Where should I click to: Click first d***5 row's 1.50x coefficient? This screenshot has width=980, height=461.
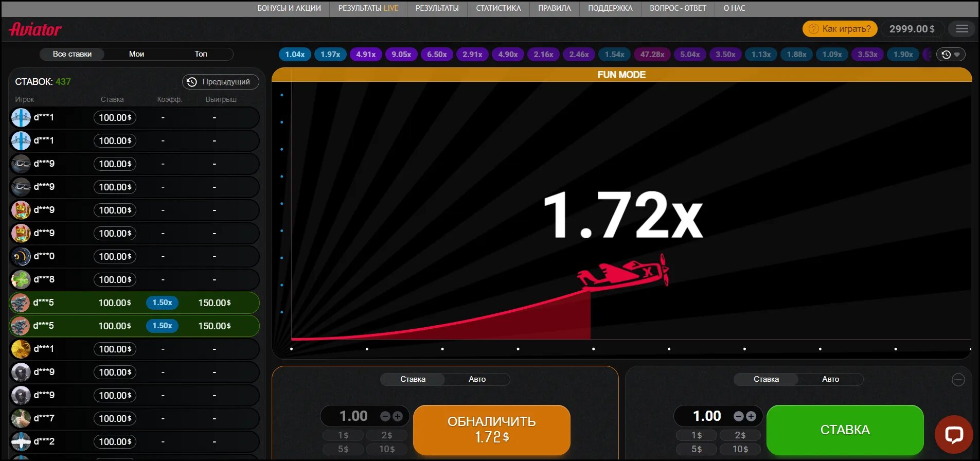pyautogui.click(x=162, y=303)
